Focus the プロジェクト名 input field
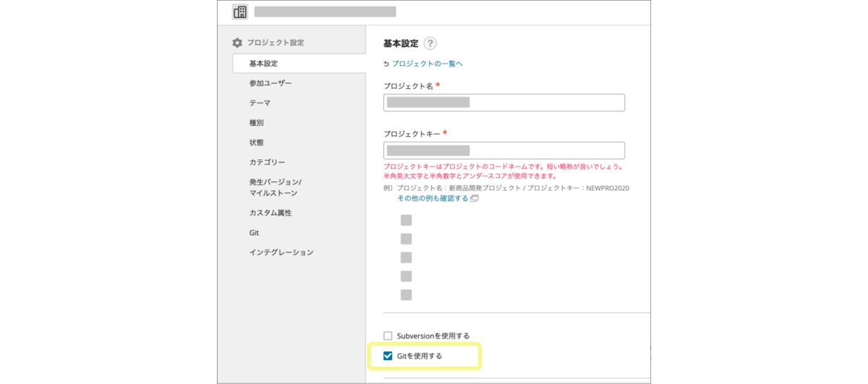Screen dimensions: 868x384 point(504,103)
